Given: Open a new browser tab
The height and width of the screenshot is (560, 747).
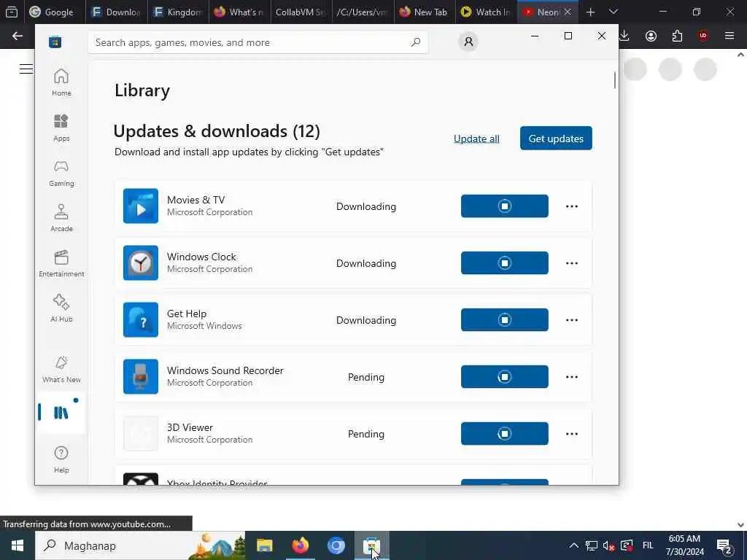Looking at the screenshot, I should (590, 12).
